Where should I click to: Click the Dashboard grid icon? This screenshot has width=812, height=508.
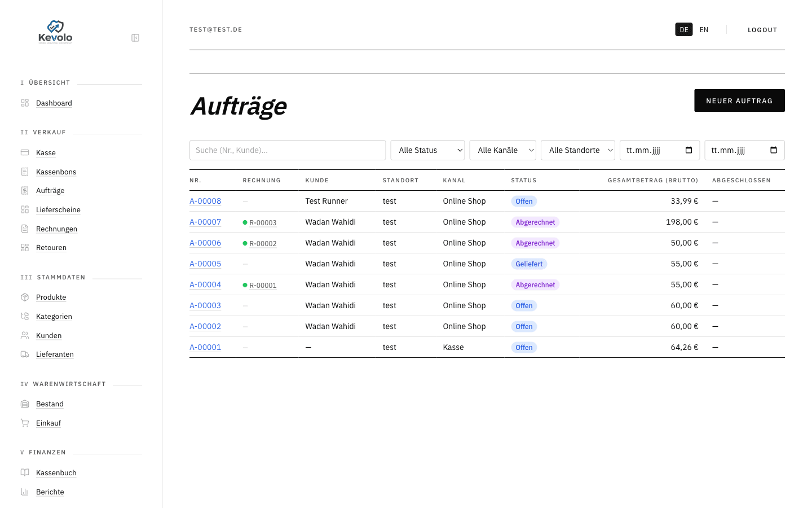click(25, 103)
